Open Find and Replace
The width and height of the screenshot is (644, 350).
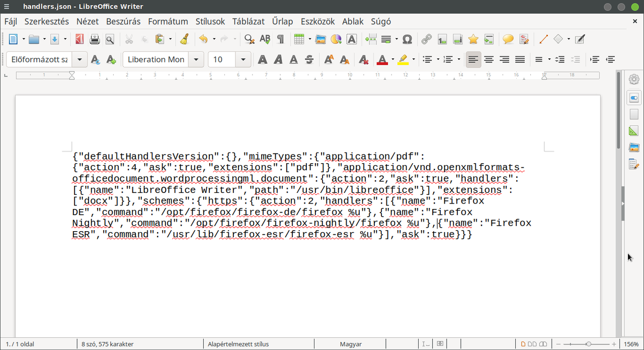(x=249, y=39)
